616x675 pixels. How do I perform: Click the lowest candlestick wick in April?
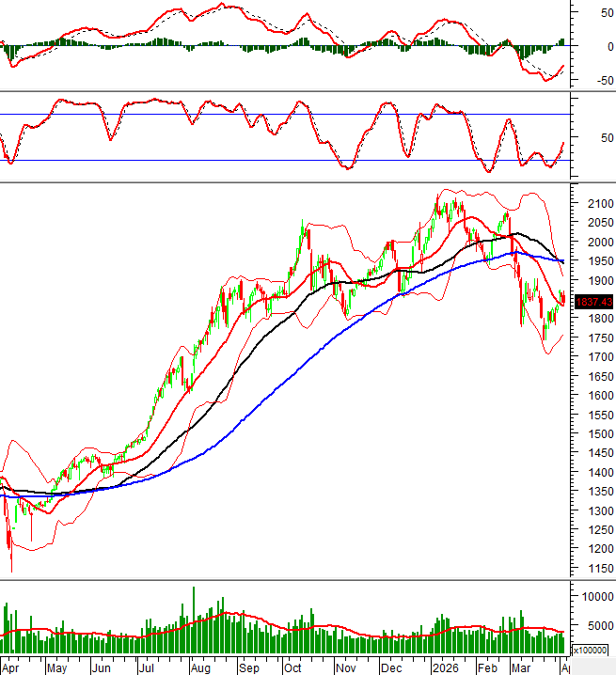click(12, 567)
